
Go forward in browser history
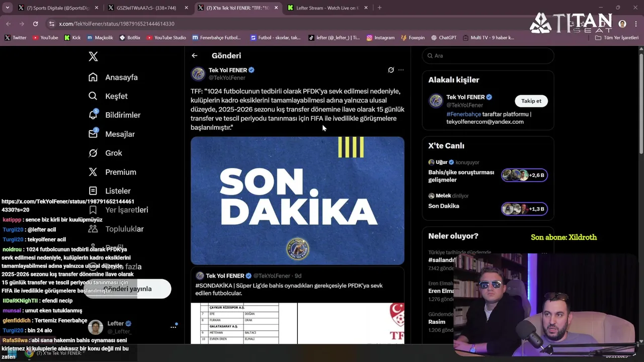click(22, 24)
